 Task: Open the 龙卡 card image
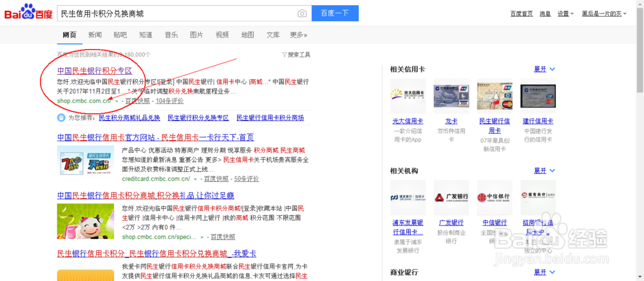click(451, 96)
